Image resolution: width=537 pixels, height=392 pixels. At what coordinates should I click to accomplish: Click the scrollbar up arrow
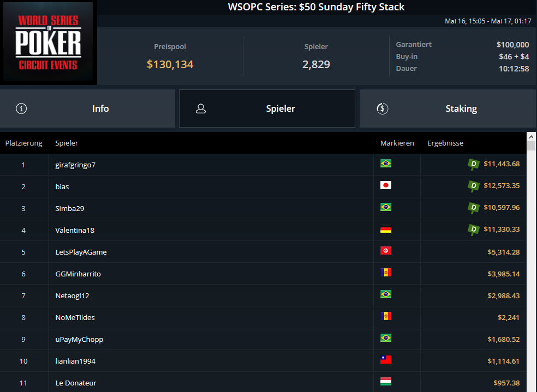click(531, 137)
